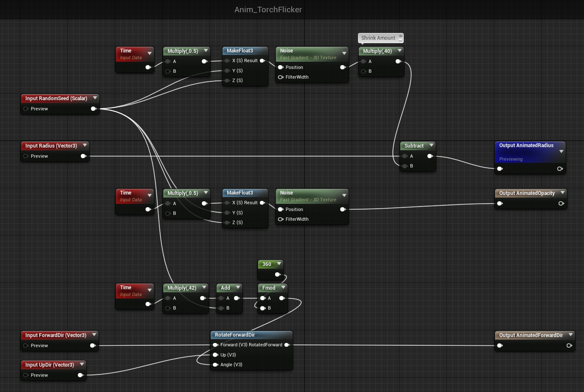Click the B input pin on Subtract

point(405,166)
